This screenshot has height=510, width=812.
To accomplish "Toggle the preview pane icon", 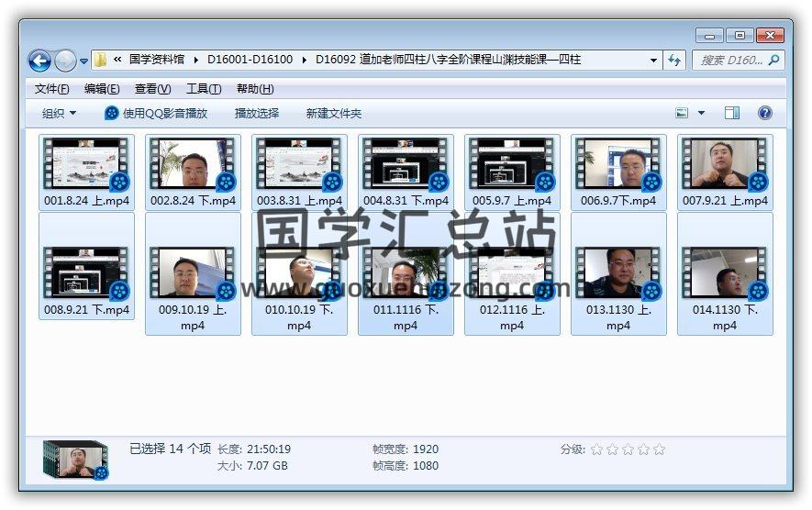I will click(732, 113).
